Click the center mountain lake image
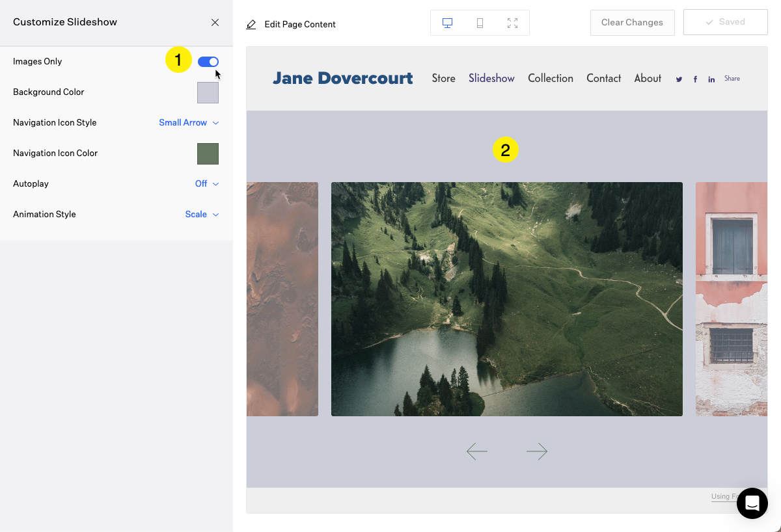Screen dimensions: 781x532 pos(506,299)
